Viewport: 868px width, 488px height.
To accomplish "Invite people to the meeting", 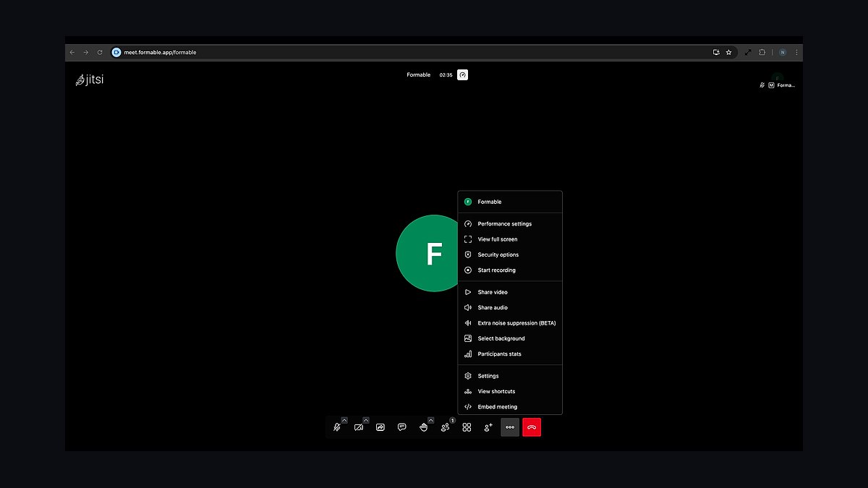I will [x=488, y=427].
